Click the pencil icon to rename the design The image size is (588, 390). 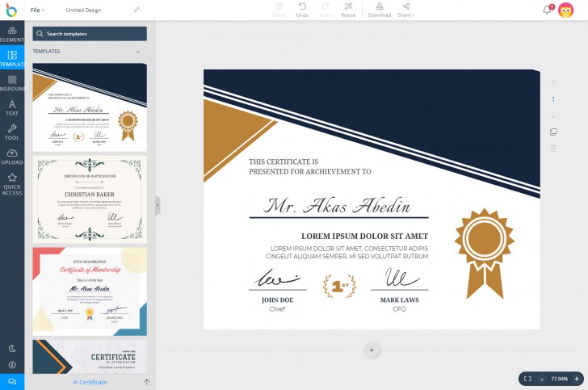pos(136,10)
